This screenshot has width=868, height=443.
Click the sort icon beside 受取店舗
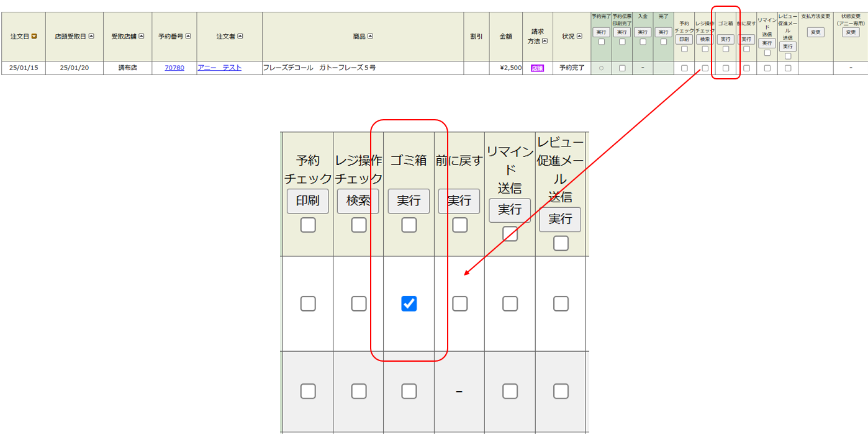(141, 37)
